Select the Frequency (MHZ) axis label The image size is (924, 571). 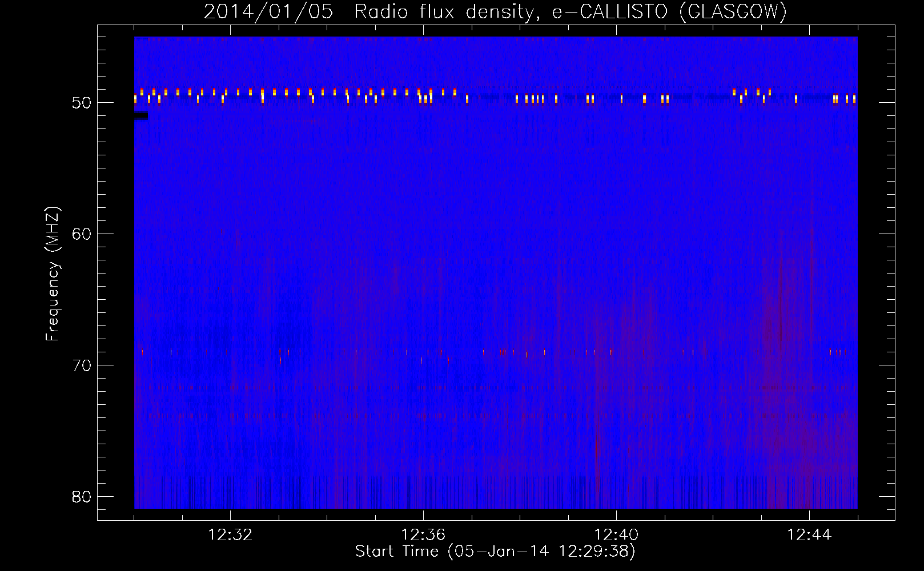[53, 274]
